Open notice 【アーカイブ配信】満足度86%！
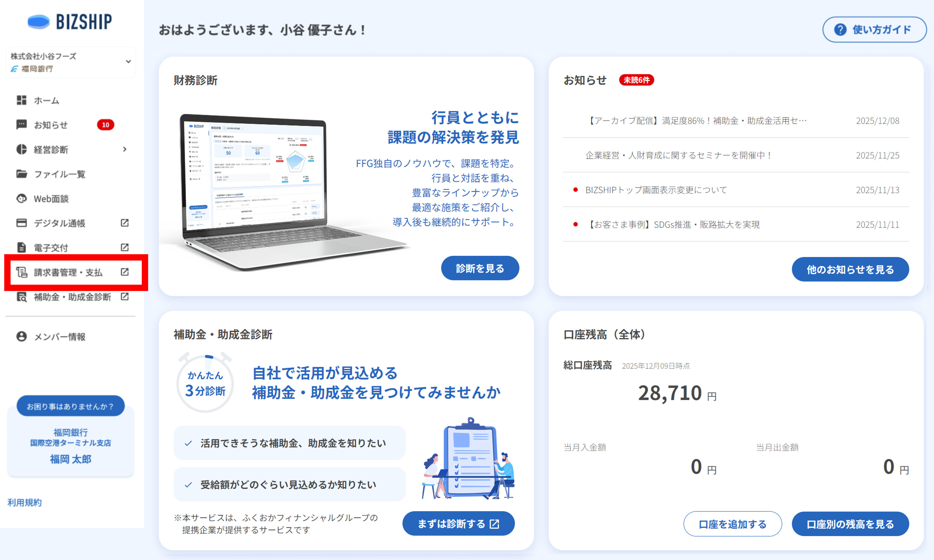934x560 pixels. pos(696,121)
